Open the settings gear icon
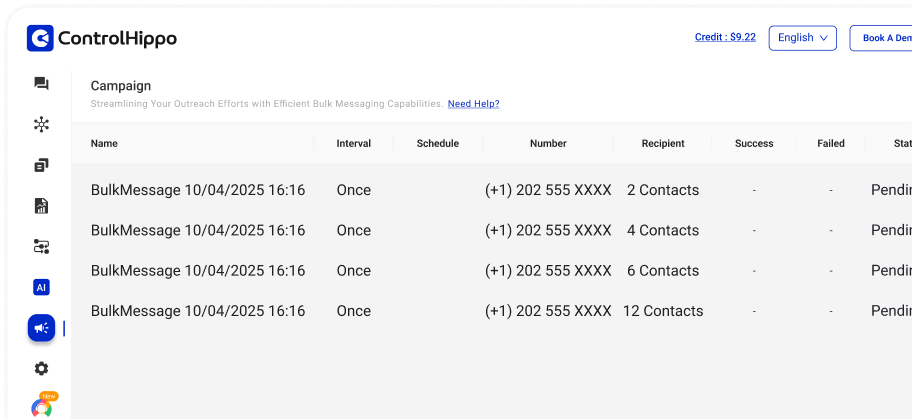The image size is (912, 419). point(41,368)
